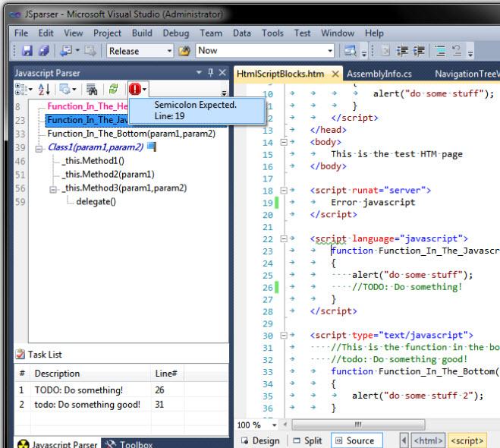Click the horizontal scrollbar of the editor

(x=357, y=425)
